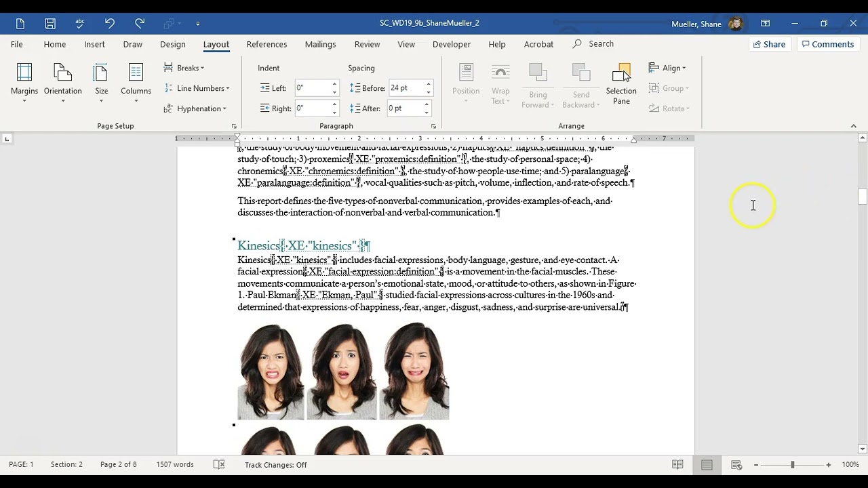868x488 pixels.
Task: Launch the Page Setup dialog
Action: point(234,126)
